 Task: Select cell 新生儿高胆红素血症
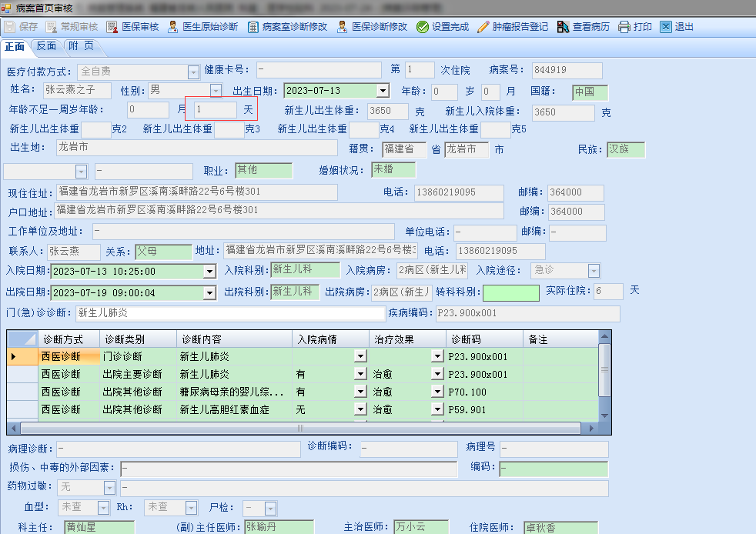coord(234,409)
